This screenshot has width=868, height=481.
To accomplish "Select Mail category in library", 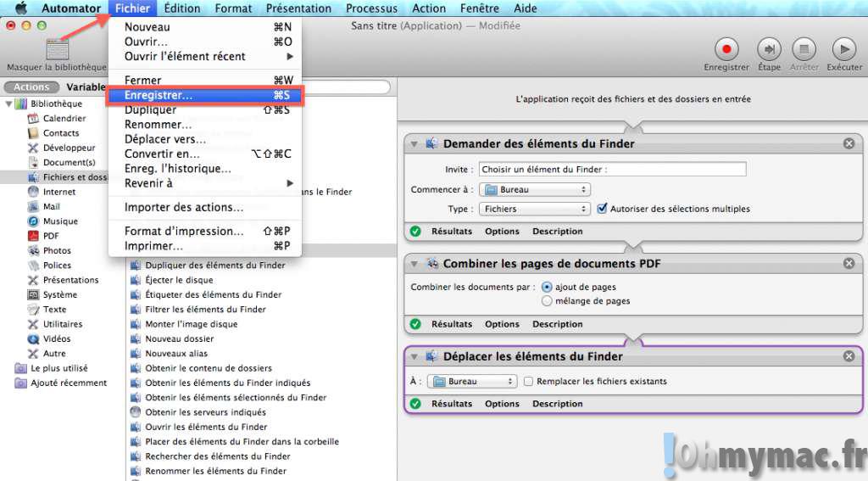I will click(51, 206).
